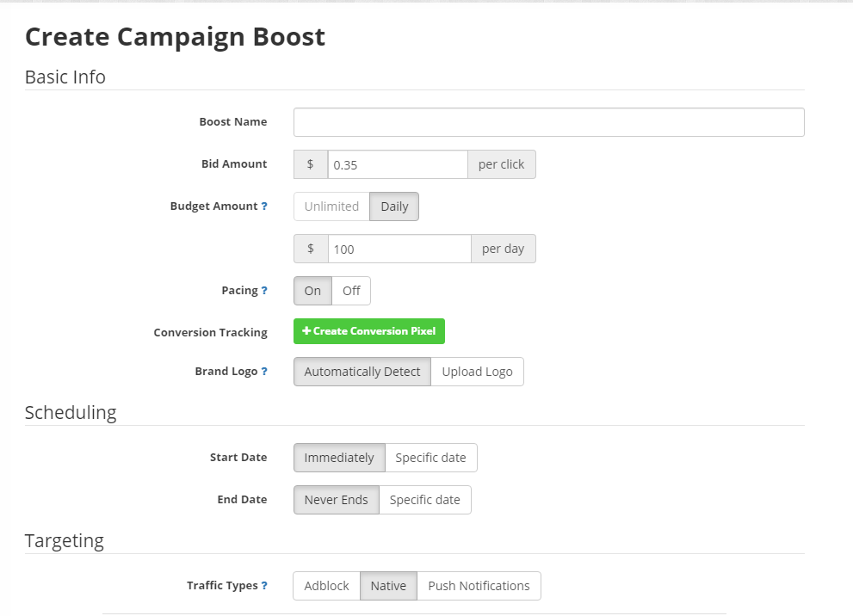Viewport: 853px width, 616px height.
Task: Select Unlimited budget option
Action: tap(331, 206)
